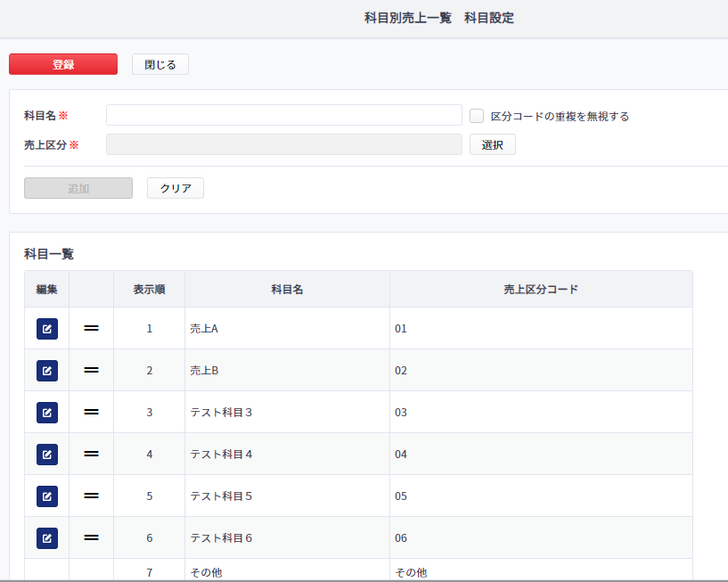
Task: Click code cell 02
Action: tap(541, 370)
